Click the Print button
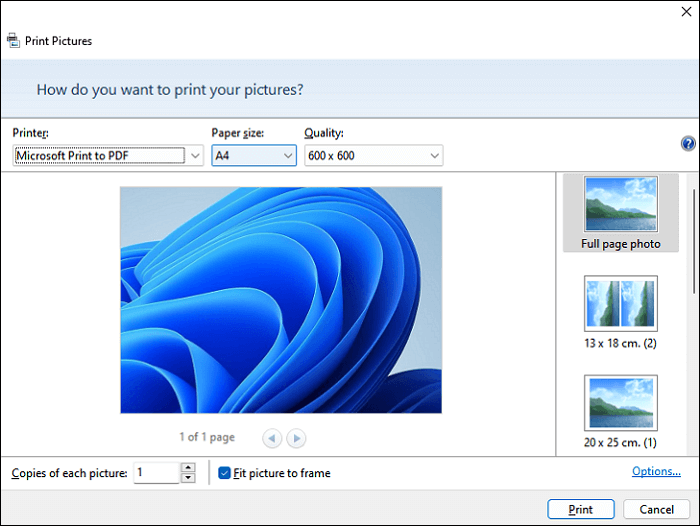The height and width of the screenshot is (526, 700). (581, 509)
